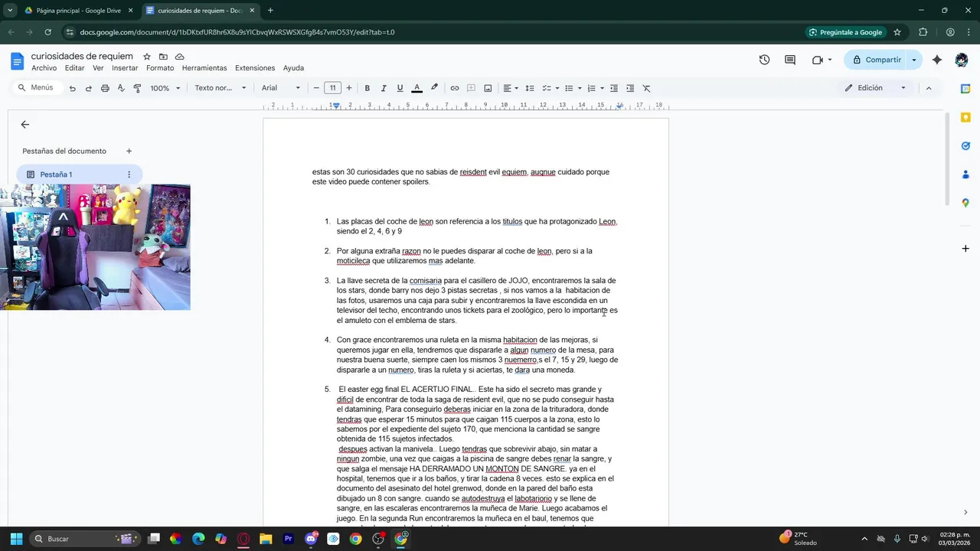The height and width of the screenshot is (551, 980).
Task: Open Pestaña 1 options menu
Action: pyautogui.click(x=129, y=174)
